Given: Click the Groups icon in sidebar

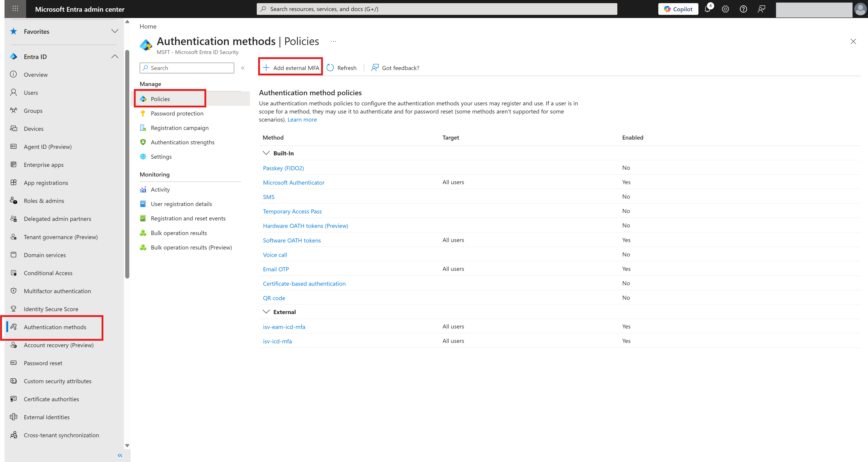Looking at the screenshot, I should pyautogui.click(x=14, y=111).
